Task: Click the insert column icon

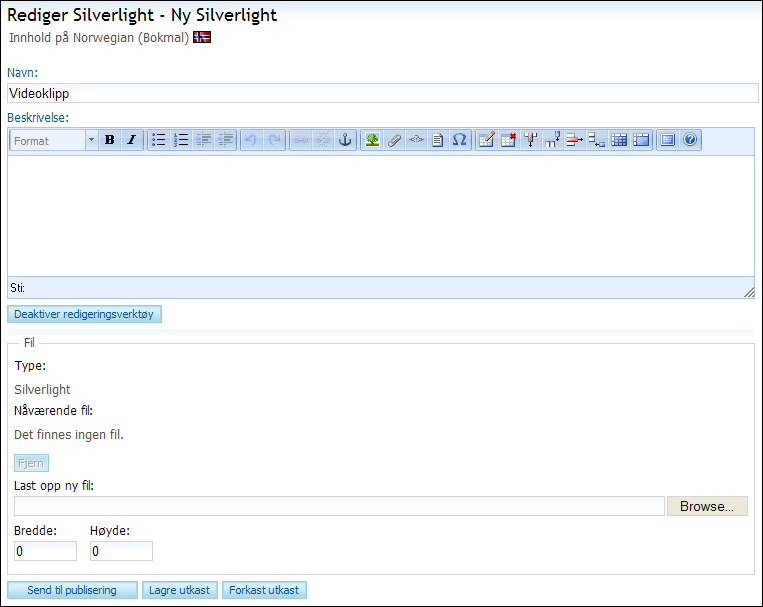Action: click(x=553, y=140)
